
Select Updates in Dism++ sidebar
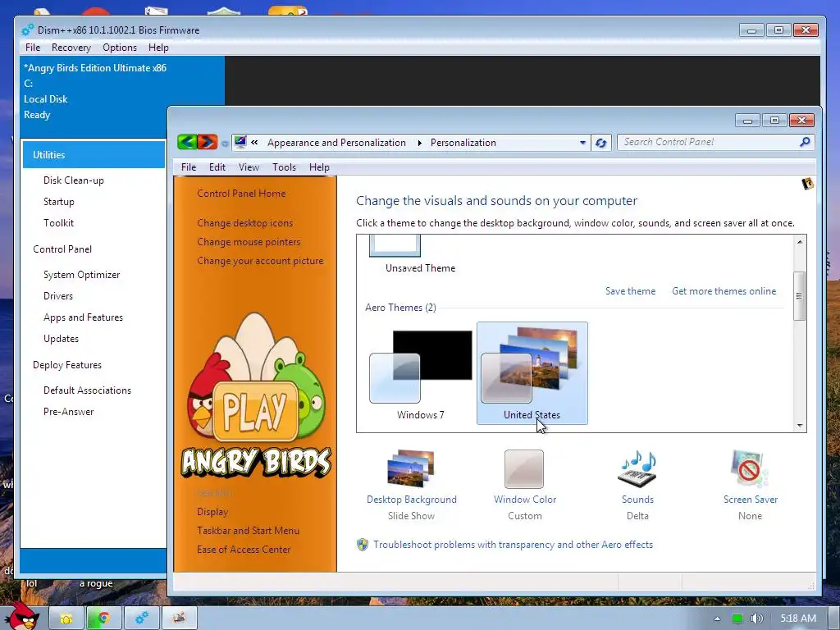61,339
